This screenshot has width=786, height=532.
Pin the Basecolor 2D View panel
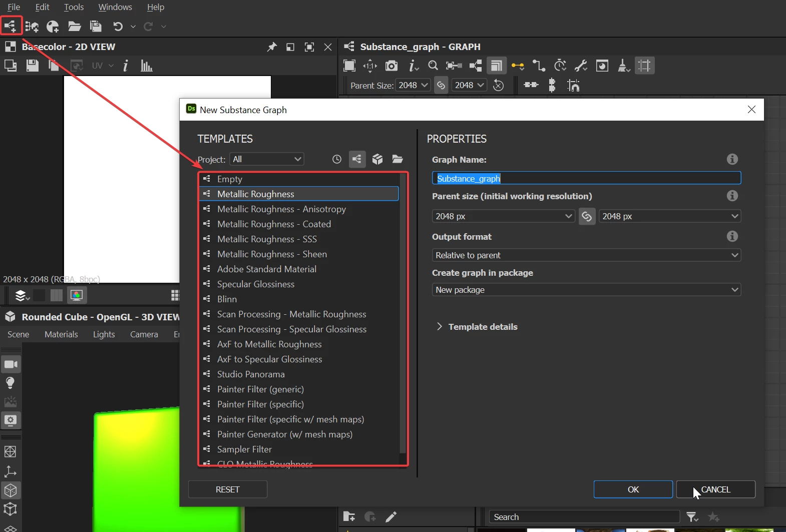272,47
